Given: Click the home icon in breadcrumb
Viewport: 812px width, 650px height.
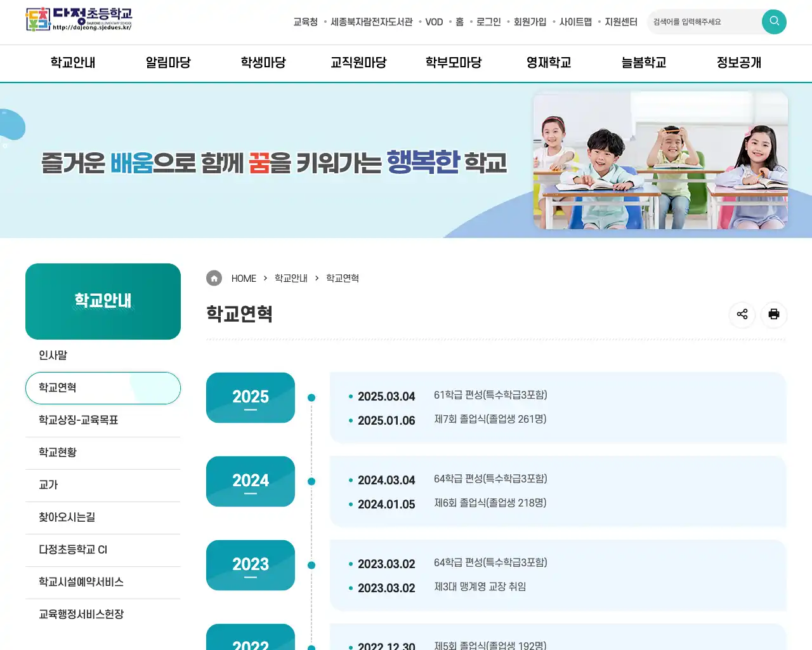Looking at the screenshot, I should pos(214,278).
